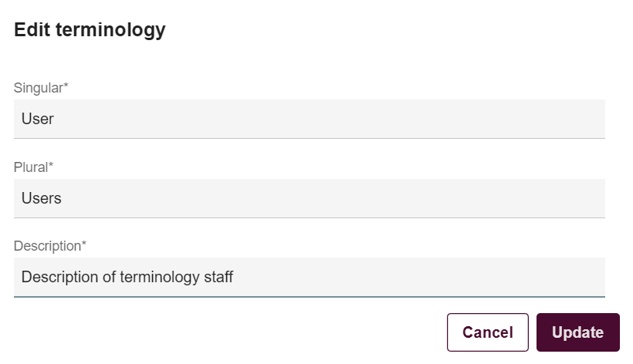Viewport: 633px width, 364px height.
Task: Click the underline beneath the Description field
Action: coord(309,296)
